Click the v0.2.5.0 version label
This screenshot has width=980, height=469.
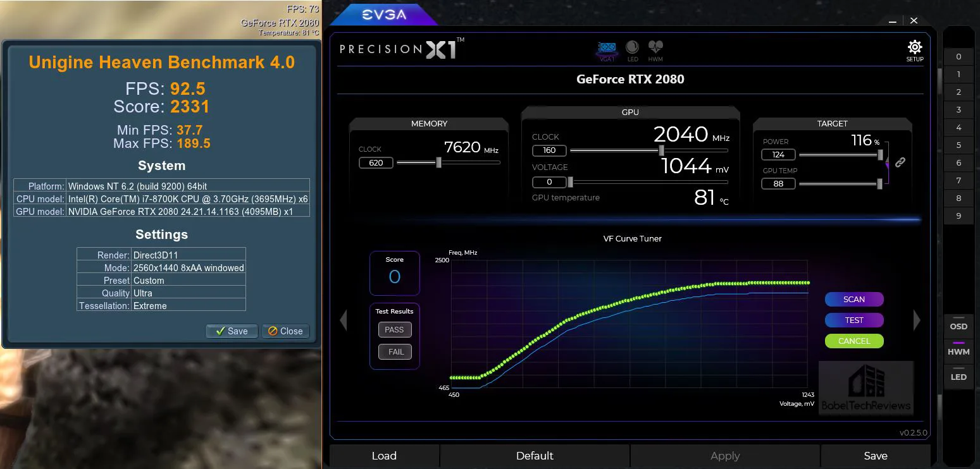(913, 433)
